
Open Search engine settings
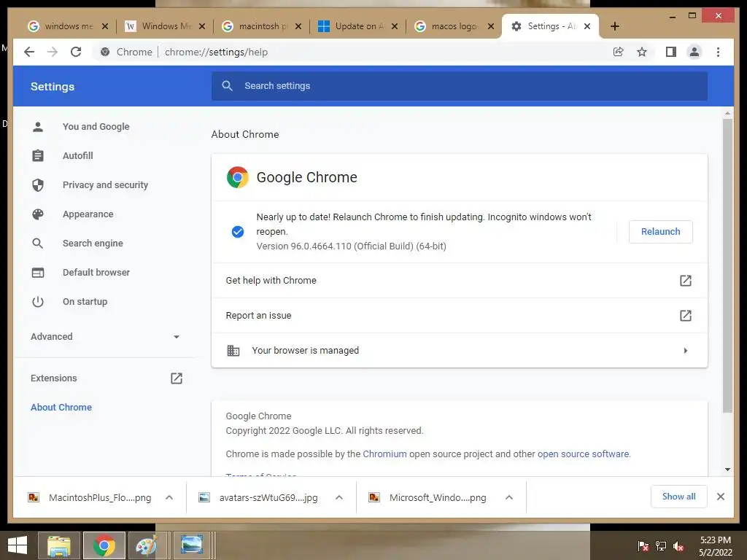coord(93,244)
